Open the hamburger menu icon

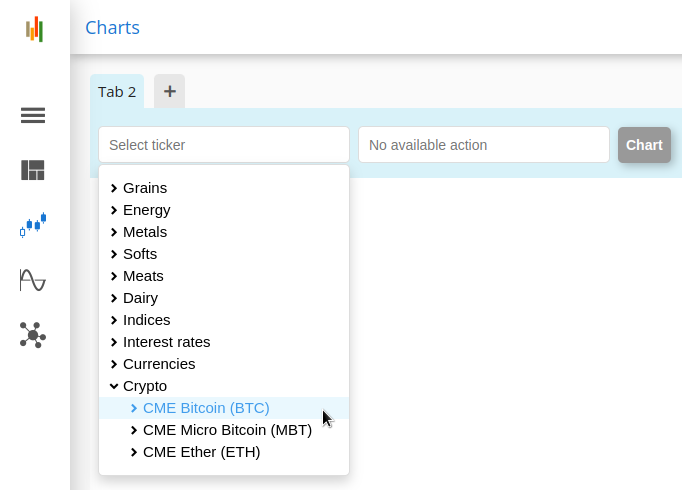[33, 115]
